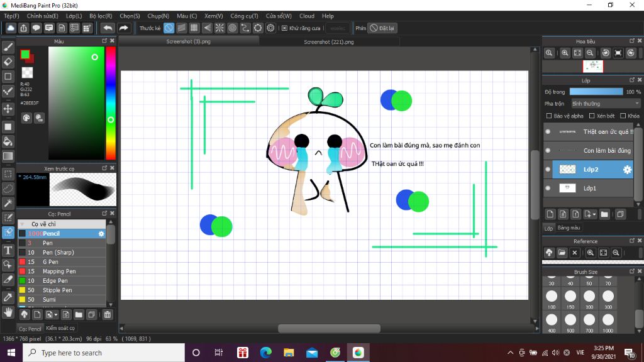Open the Chỉnh sửa(E) menu

[x=42, y=16]
